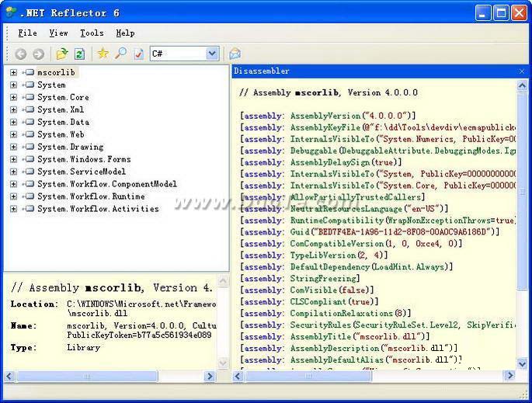532x403 pixels.
Task: Click the Back navigation arrow icon
Action: click(x=20, y=54)
